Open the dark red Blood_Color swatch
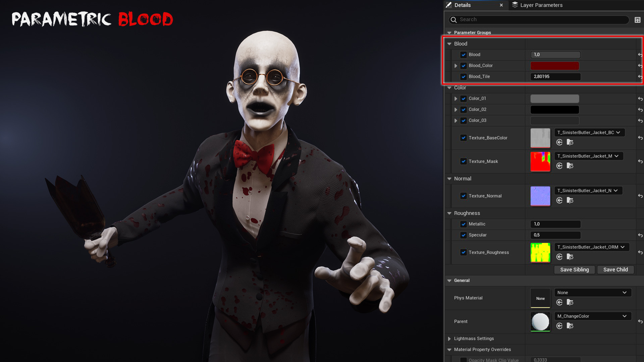 [x=554, y=66]
